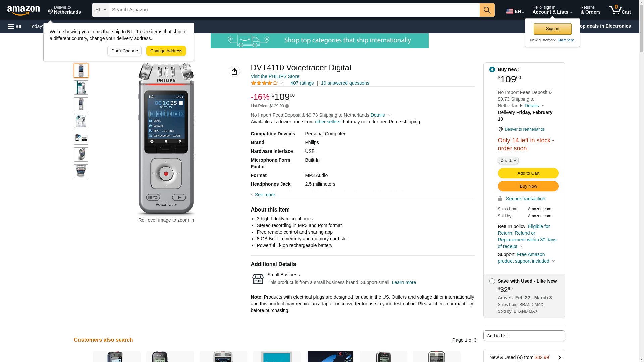Open the shopping cart icon
644x362 pixels.
[619, 10]
